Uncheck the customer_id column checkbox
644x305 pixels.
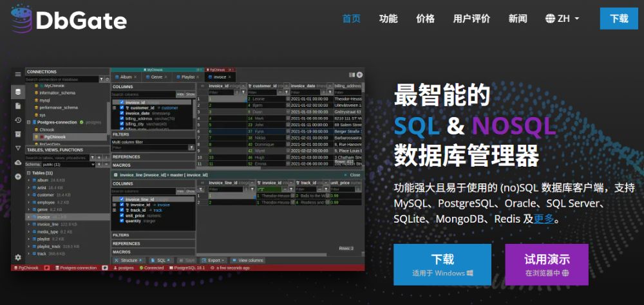click(x=122, y=107)
